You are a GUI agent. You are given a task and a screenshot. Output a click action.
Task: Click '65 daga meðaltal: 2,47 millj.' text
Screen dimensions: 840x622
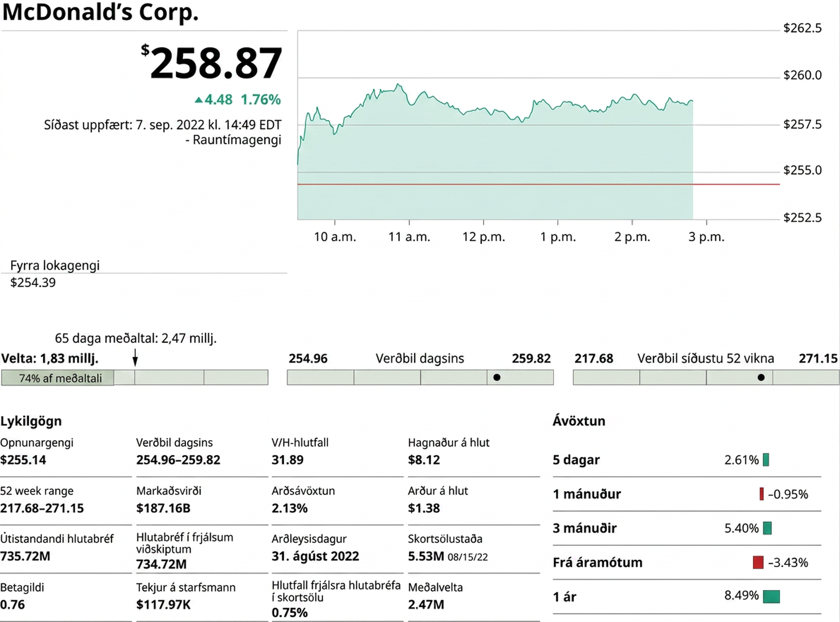point(136,339)
